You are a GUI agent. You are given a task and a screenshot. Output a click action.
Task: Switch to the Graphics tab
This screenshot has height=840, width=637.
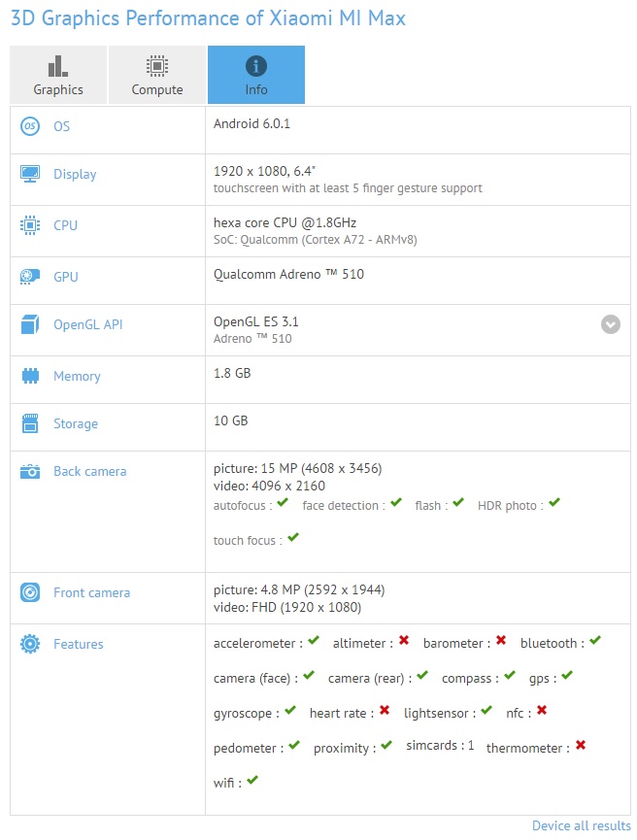click(58, 75)
